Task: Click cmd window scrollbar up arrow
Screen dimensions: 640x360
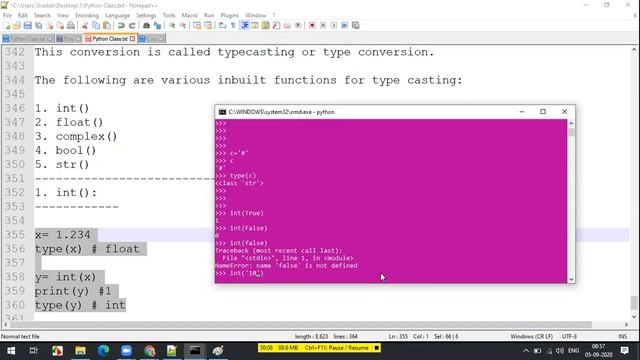Action: (571, 123)
